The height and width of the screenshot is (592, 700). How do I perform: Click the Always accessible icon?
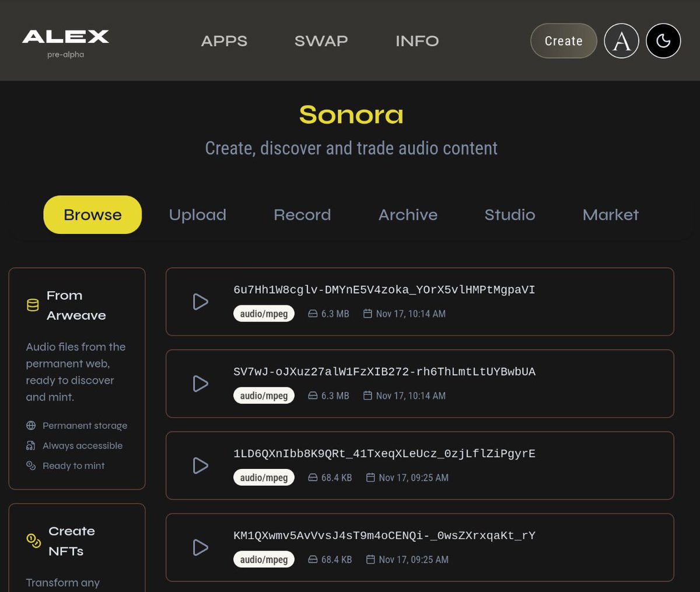tap(31, 446)
